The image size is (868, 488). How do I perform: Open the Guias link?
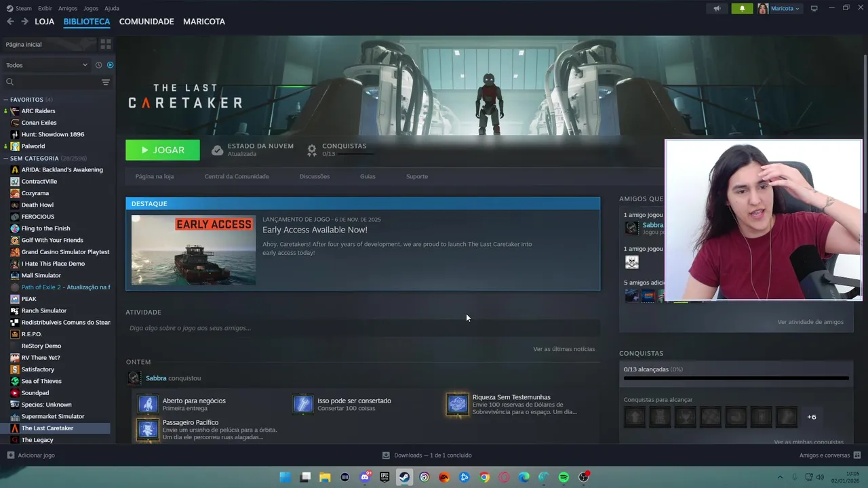(368, 176)
